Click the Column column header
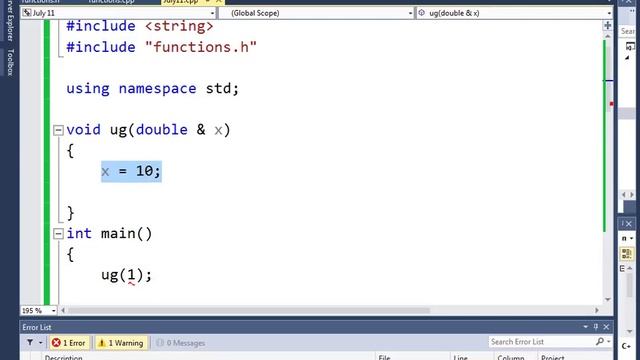Viewport: 640px width, 360px height. point(511,357)
